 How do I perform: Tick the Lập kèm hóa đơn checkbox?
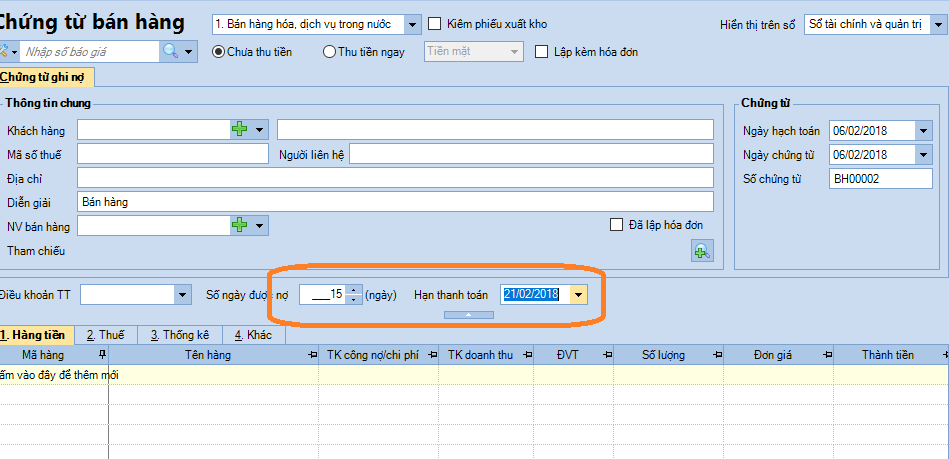click(x=542, y=52)
